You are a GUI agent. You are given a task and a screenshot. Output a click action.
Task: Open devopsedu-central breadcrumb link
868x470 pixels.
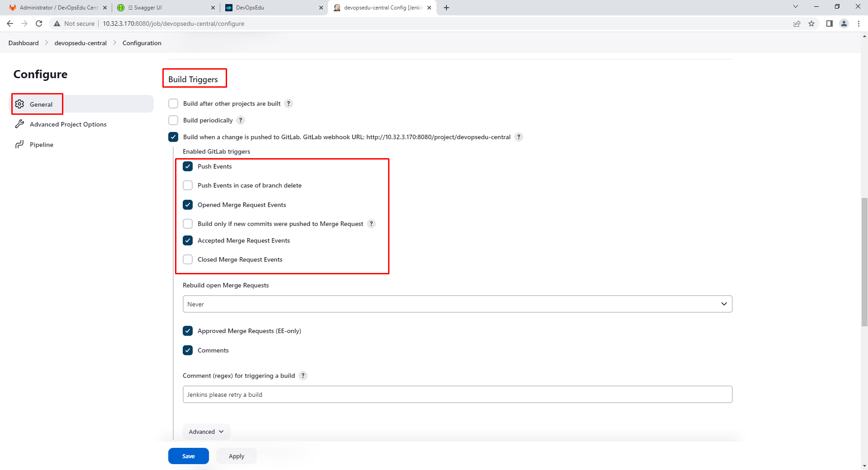click(x=81, y=43)
